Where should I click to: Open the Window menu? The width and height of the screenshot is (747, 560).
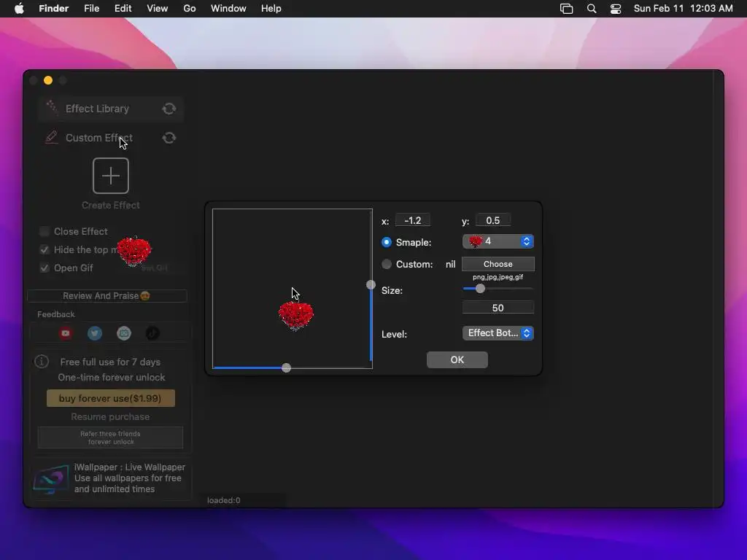(x=228, y=9)
